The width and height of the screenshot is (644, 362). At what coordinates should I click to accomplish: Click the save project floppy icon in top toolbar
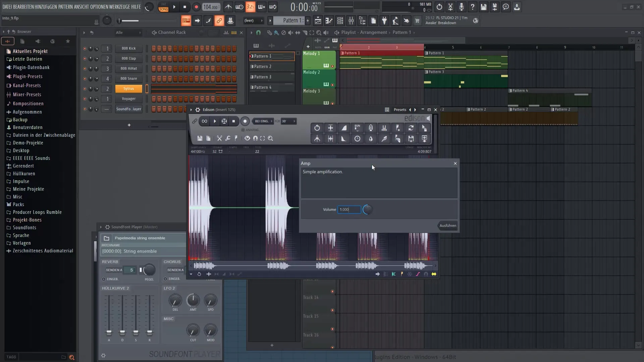[x=484, y=7]
